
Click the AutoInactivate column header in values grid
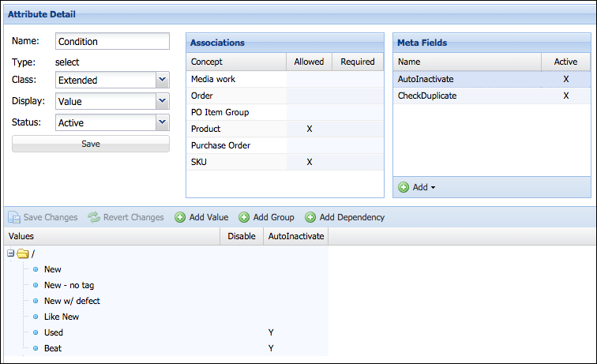tap(296, 236)
